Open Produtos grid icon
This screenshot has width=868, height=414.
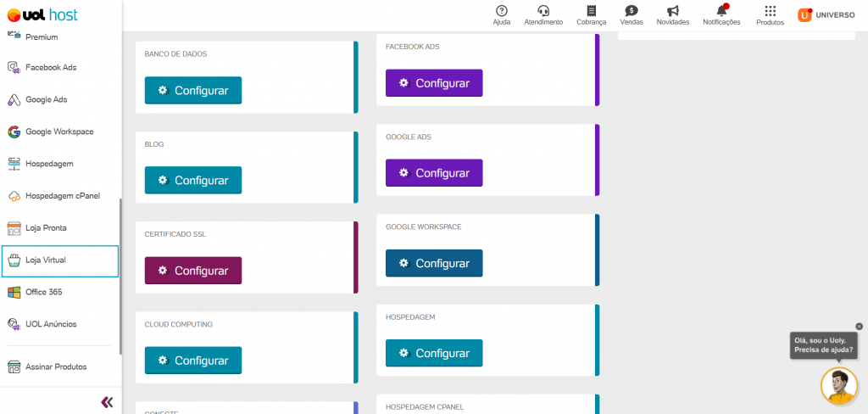coord(770,10)
